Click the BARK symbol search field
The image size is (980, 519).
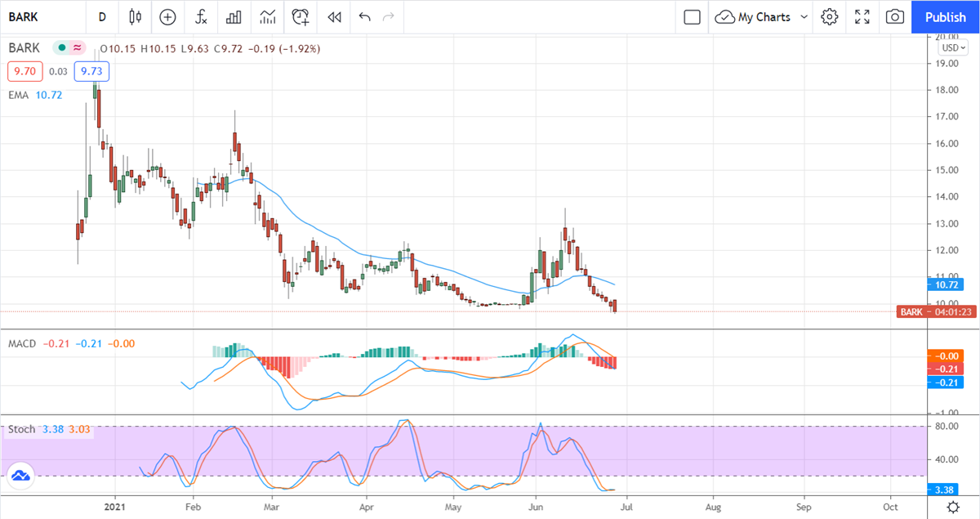click(41, 16)
